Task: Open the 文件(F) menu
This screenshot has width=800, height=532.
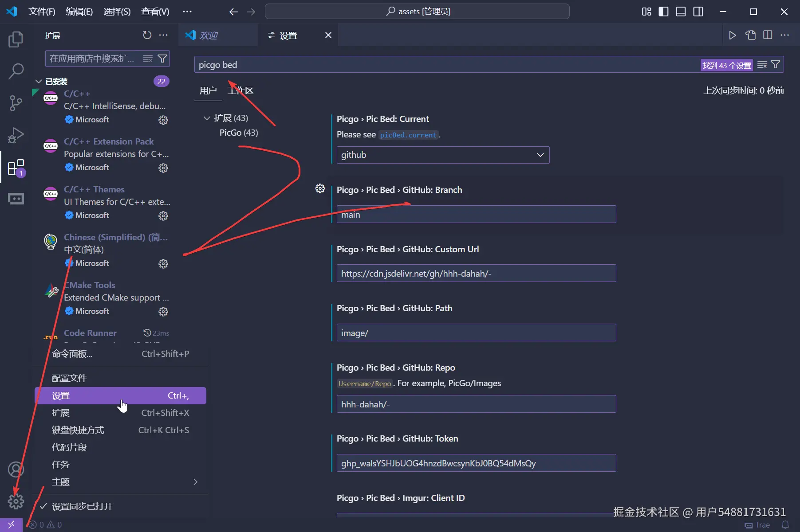Action: 42,12
